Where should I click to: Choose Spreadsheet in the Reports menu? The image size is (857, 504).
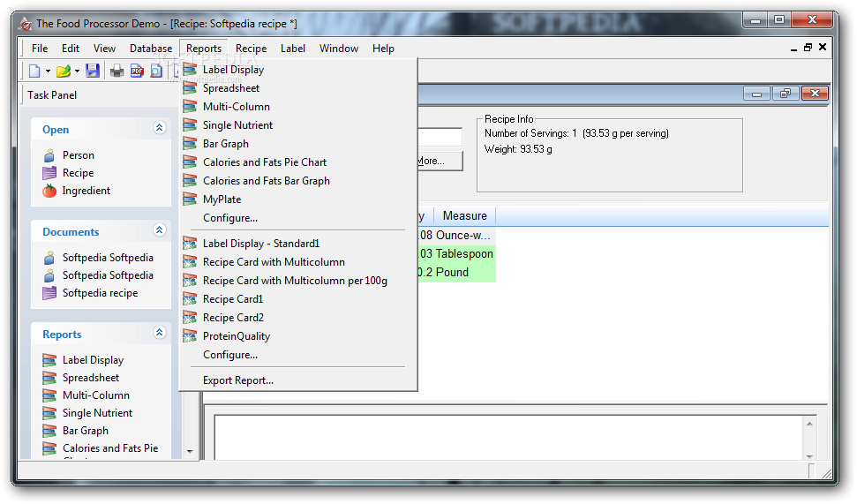pos(298,88)
